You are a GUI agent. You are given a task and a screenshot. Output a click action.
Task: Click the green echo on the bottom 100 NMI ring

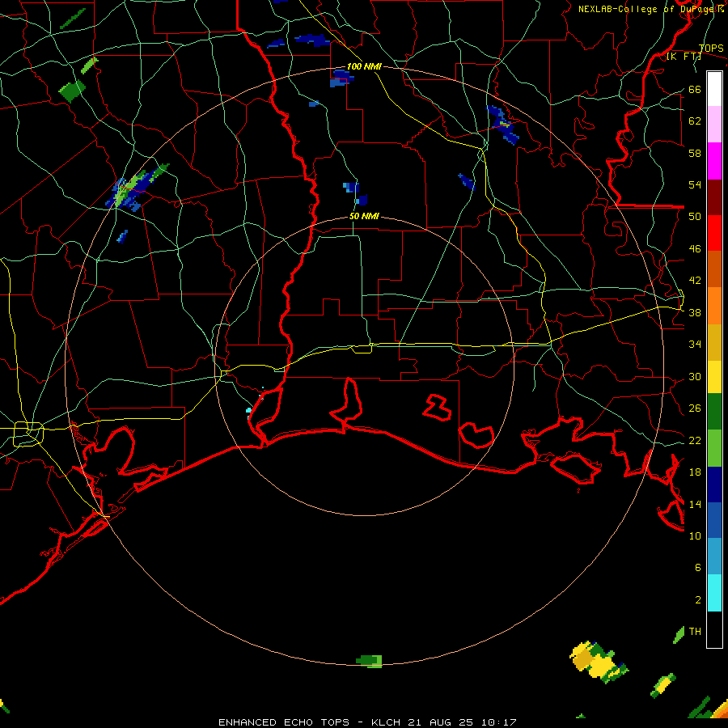pyautogui.click(x=369, y=661)
